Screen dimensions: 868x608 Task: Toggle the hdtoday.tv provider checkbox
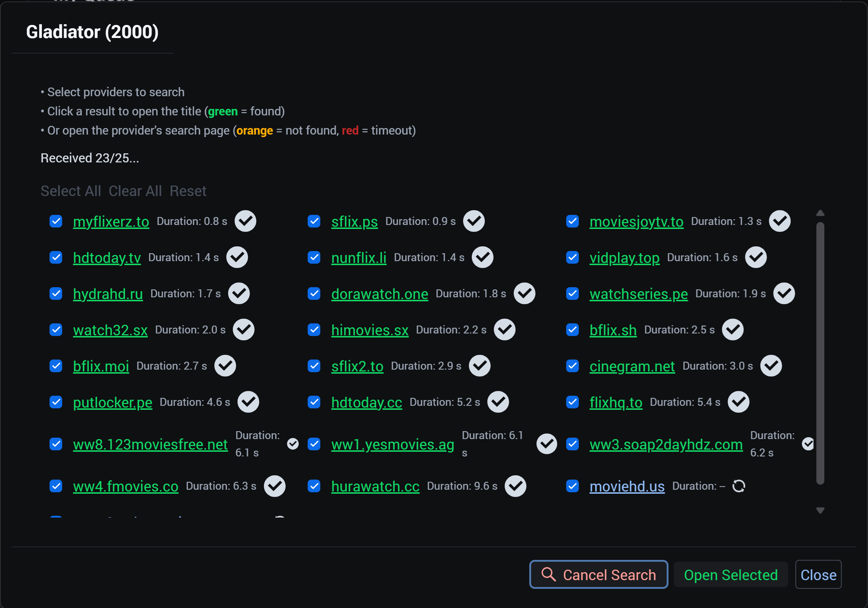(x=56, y=258)
